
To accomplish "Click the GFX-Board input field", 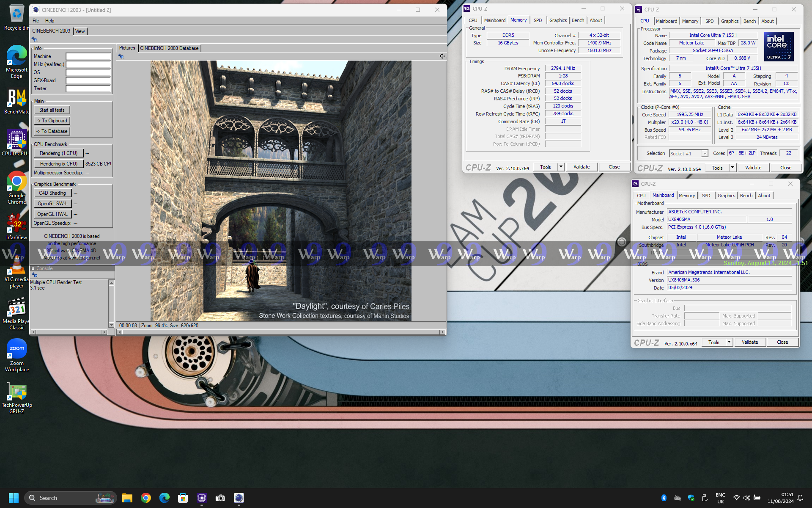I will point(88,80).
